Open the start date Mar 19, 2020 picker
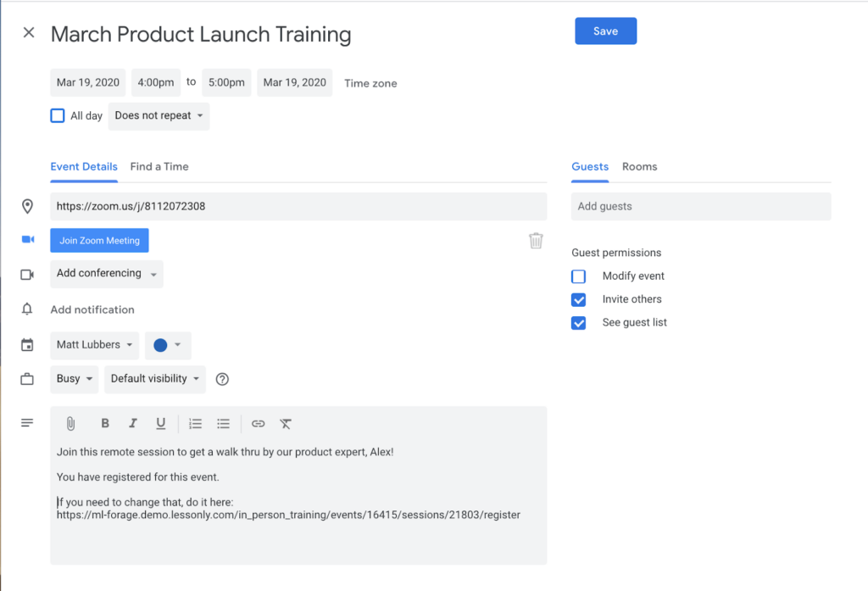The height and width of the screenshot is (591, 868). [x=88, y=82]
